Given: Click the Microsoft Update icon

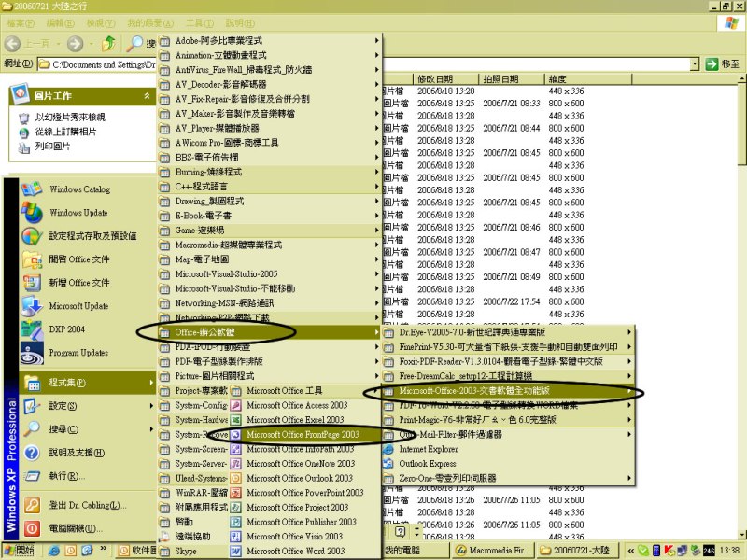Looking at the screenshot, I should pyautogui.click(x=32, y=306).
